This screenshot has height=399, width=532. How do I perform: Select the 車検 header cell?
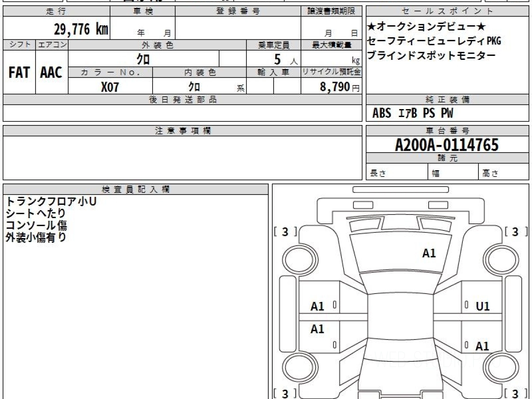tap(143, 12)
